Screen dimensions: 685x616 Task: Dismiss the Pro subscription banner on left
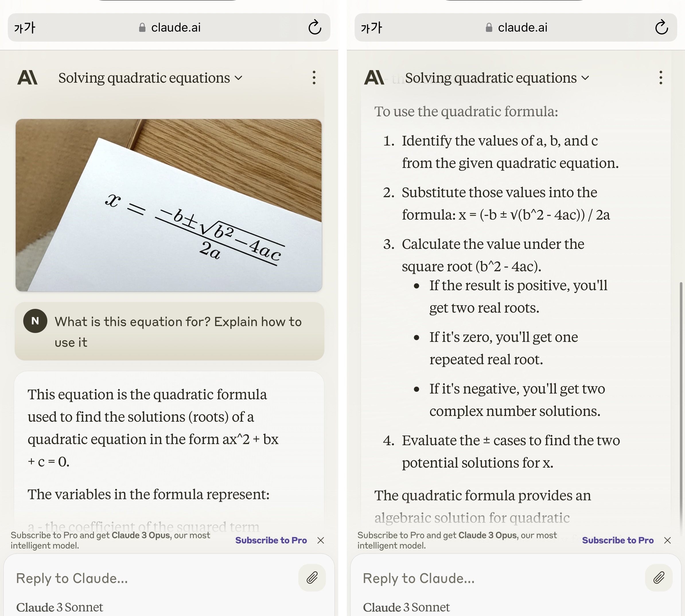coord(321,540)
